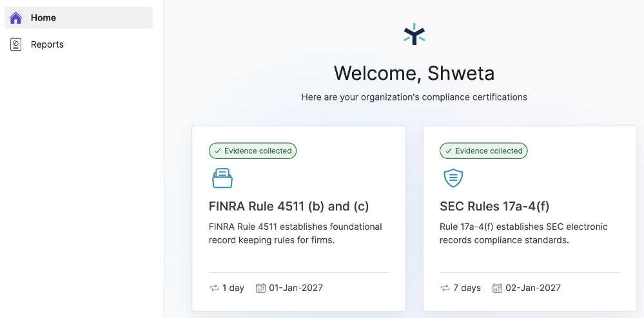The width and height of the screenshot is (644, 318).
Task: Click the purple Home house icon
Action: 15,17
